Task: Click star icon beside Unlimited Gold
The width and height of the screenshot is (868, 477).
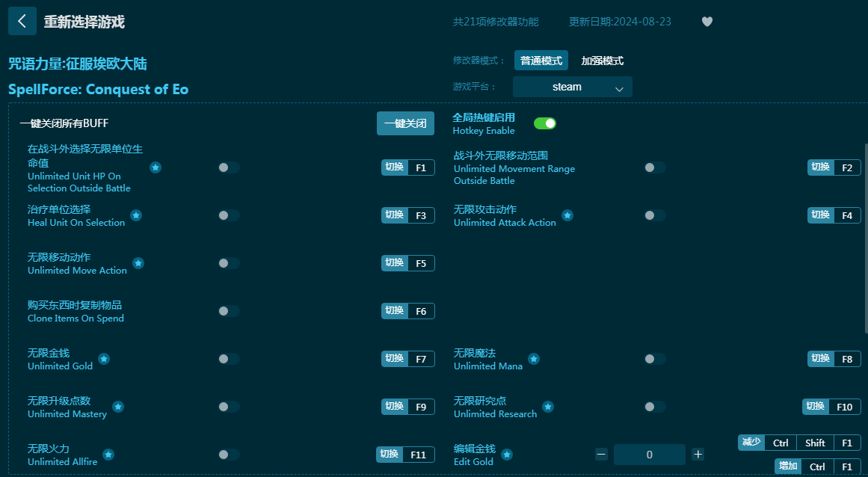Action: pos(104,359)
